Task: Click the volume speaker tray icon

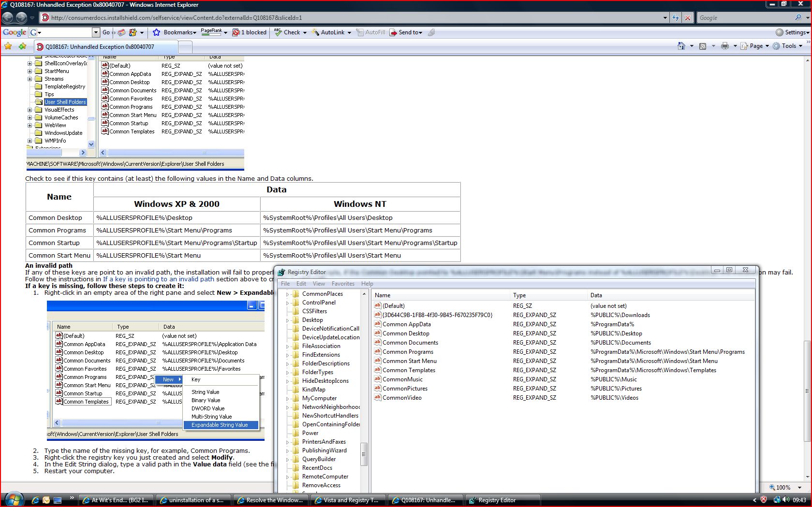Action: (x=785, y=500)
